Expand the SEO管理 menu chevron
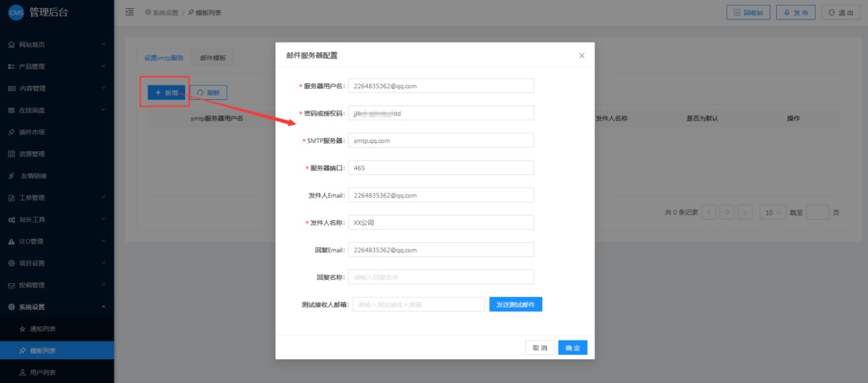The width and height of the screenshot is (868, 383). point(103,241)
